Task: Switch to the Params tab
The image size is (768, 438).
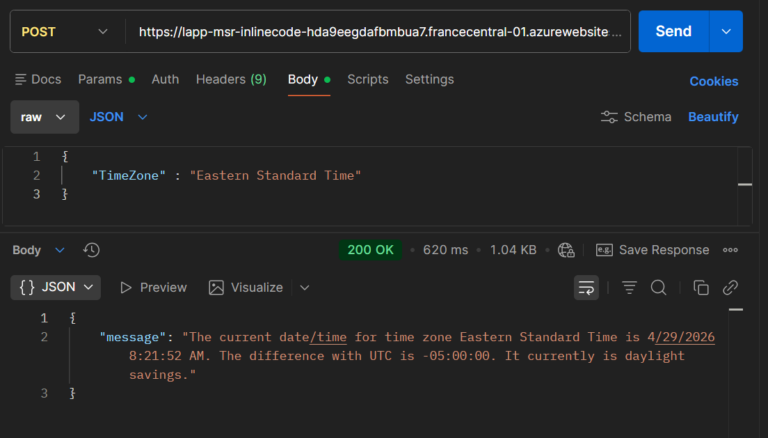Action: pos(106,79)
